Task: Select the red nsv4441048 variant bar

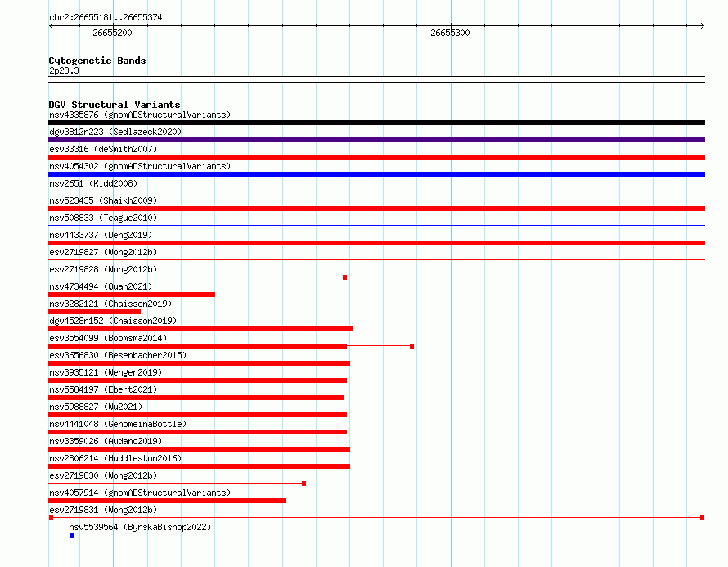Action: [x=197, y=432]
